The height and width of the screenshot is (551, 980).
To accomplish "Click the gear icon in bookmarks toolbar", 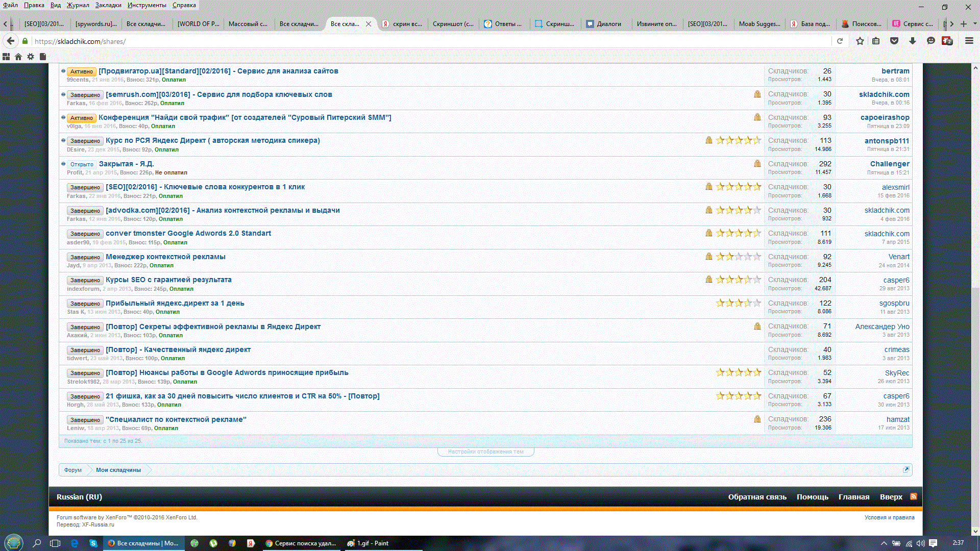I will pyautogui.click(x=31, y=57).
